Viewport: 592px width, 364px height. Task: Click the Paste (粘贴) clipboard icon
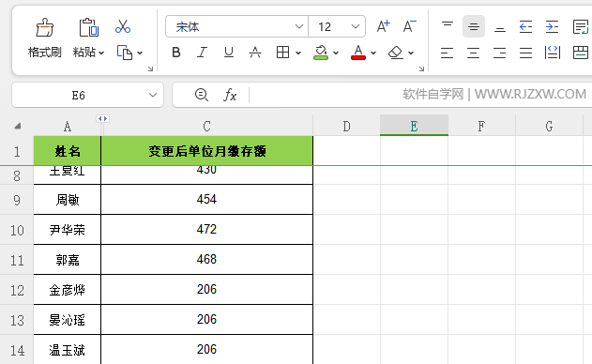click(x=89, y=28)
